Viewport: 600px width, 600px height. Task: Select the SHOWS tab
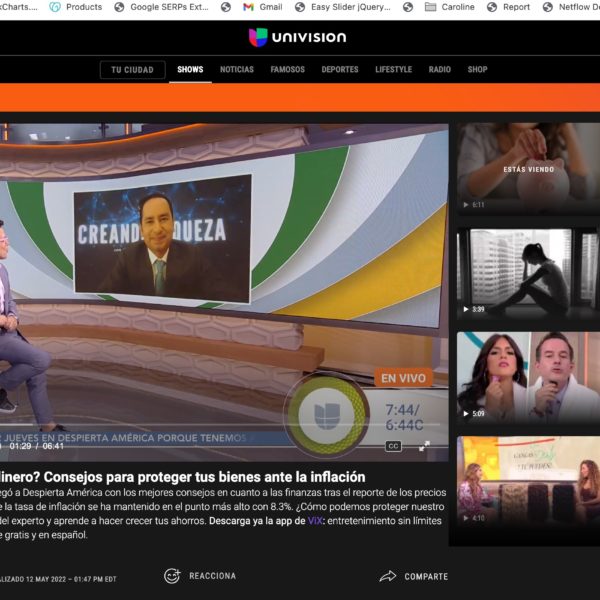point(190,69)
